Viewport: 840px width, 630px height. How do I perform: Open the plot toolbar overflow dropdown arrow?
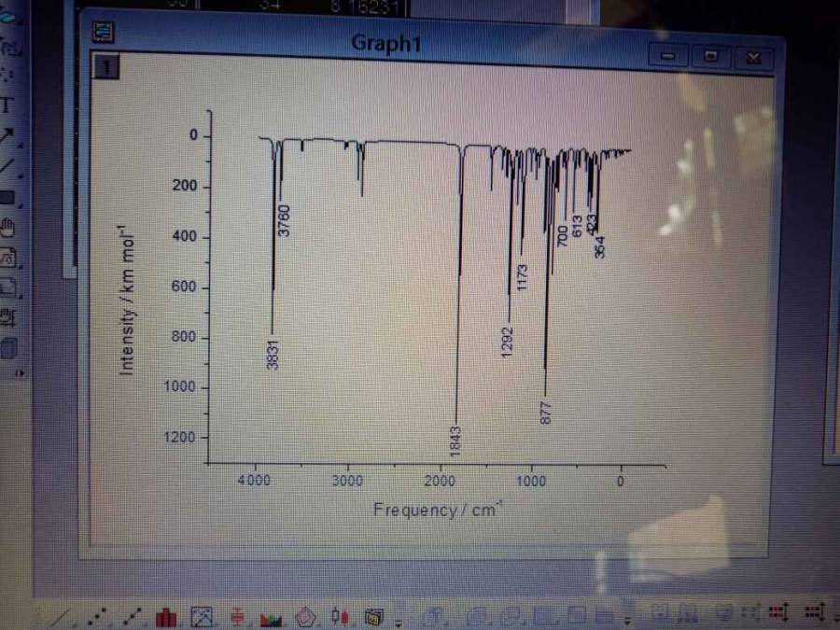pyautogui.click(x=399, y=623)
